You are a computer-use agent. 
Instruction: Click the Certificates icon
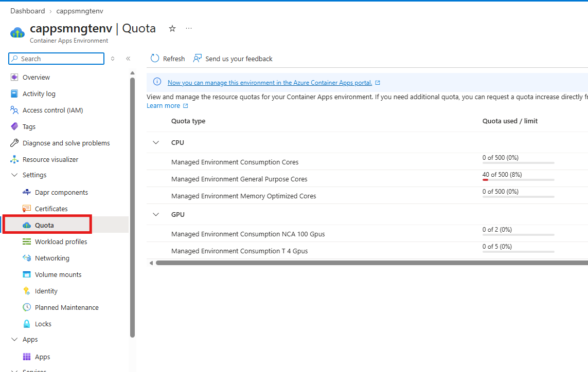[27, 209]
